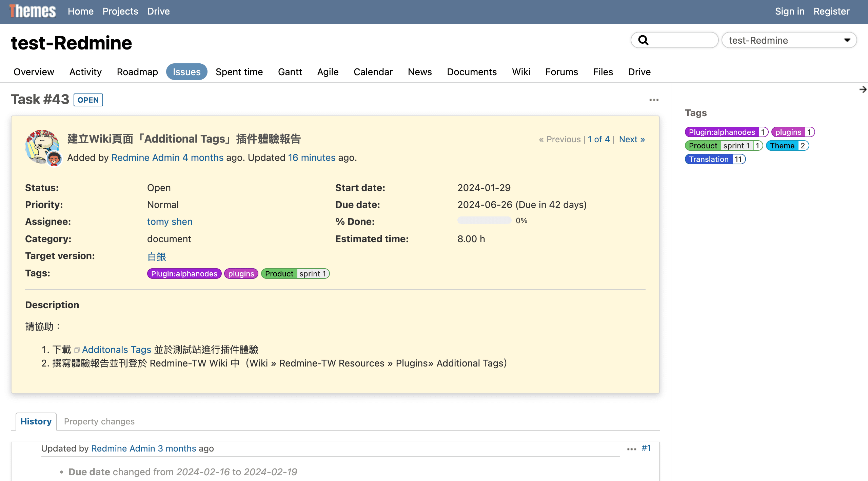Screen dimensions: 868x481
Task: Click the Sign in link
Action: [789, 11]
